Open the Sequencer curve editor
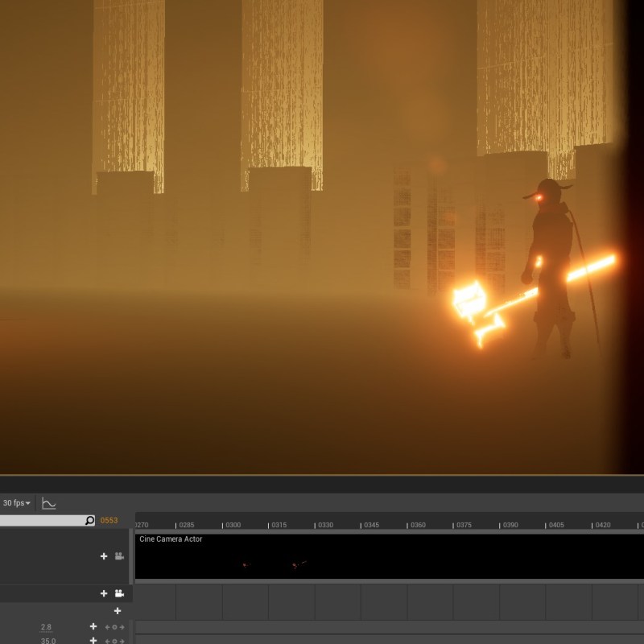 coord(49,503)
